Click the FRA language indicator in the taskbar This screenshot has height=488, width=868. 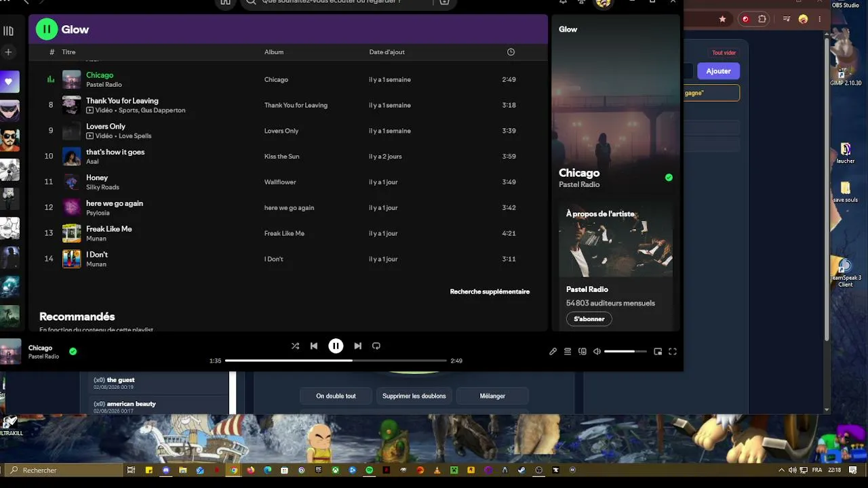tap(816, 470)
